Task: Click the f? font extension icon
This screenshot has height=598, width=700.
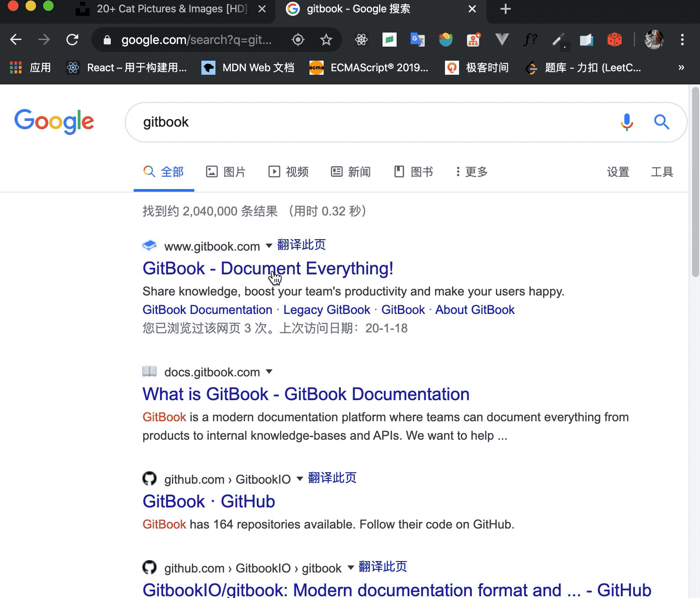Action: coord(530,40)
